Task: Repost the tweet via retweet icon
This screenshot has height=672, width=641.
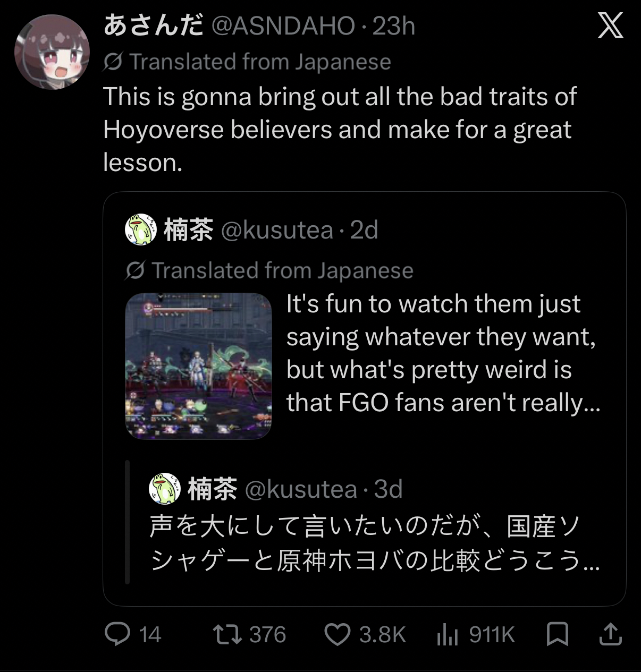Action: (x=227, y=634)
